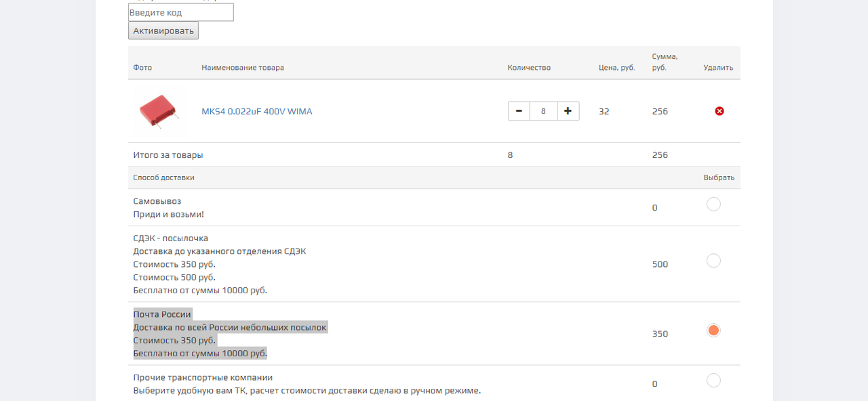Viewport: 868px width, 401px height.
Task: Click the Стоимость 500 руб. line
Action: (174, 277)
